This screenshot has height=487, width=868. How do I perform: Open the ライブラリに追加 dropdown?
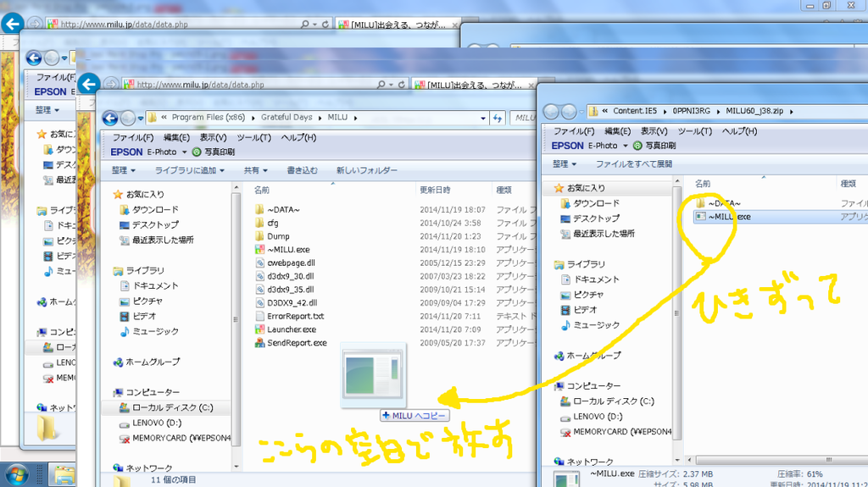click(189, 170)
